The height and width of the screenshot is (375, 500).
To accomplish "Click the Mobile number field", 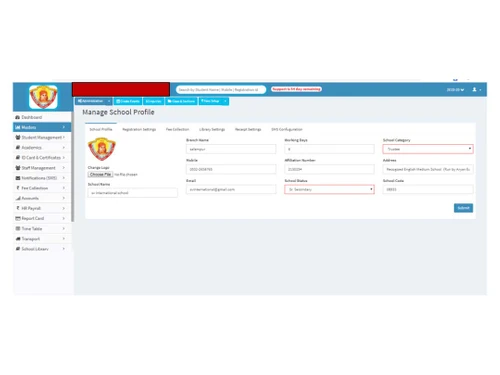I will coord(231,169).
